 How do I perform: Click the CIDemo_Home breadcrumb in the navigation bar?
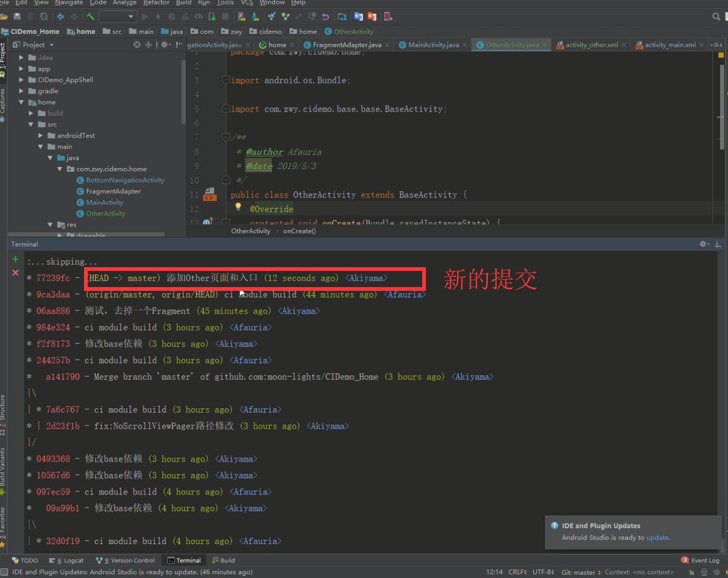pyautogui.click(x=31, y=31)
